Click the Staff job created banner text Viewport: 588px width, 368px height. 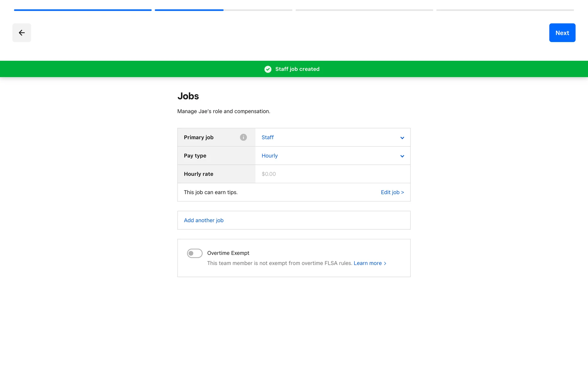click(x=297, y=69)
